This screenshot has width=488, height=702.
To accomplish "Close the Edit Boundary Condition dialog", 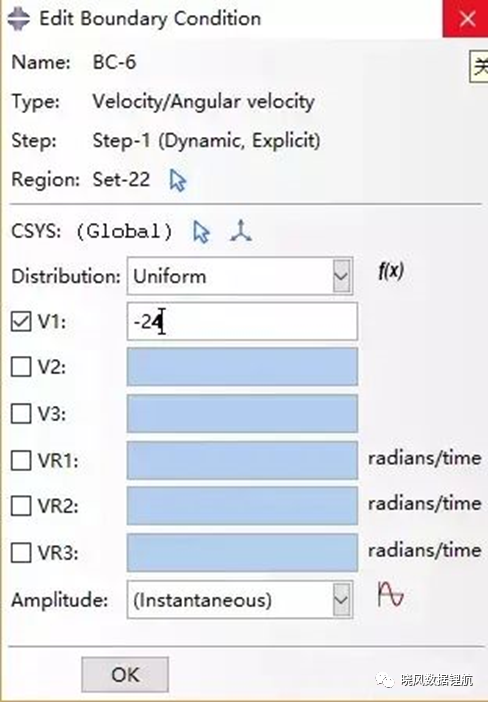I will (466, 19).
